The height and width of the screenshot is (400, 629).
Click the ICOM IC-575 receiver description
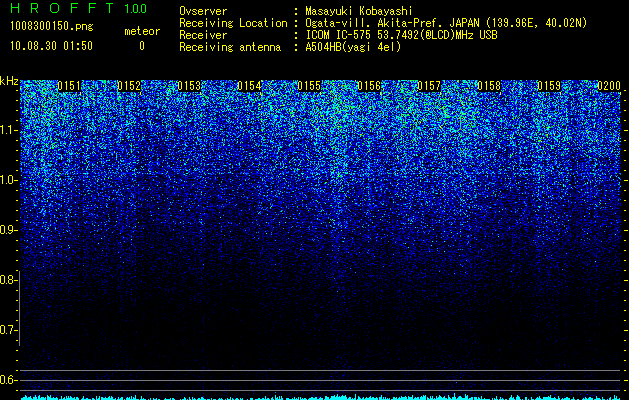[401, 35]
